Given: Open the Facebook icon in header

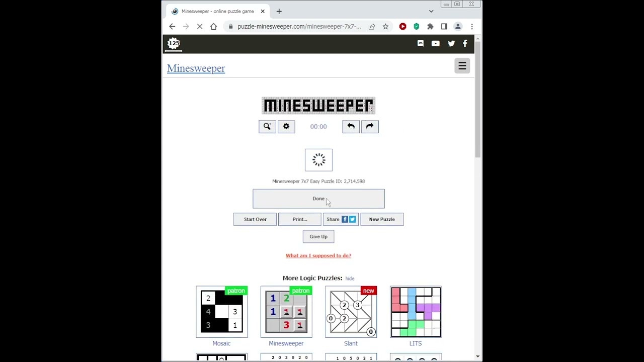Looking at the screenshot, I should tap(465, 44).
